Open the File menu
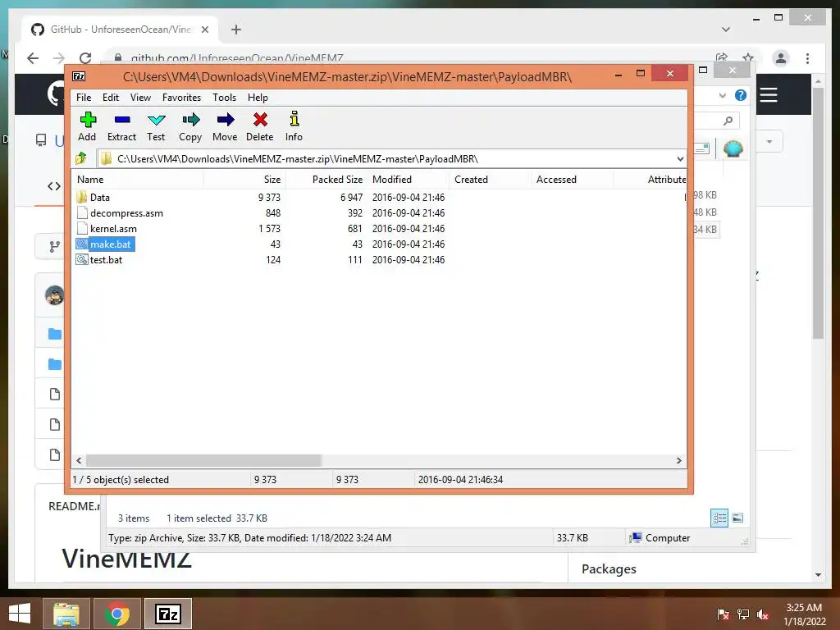The width and height of the screenshot is (840, 630). click(84, 98)
